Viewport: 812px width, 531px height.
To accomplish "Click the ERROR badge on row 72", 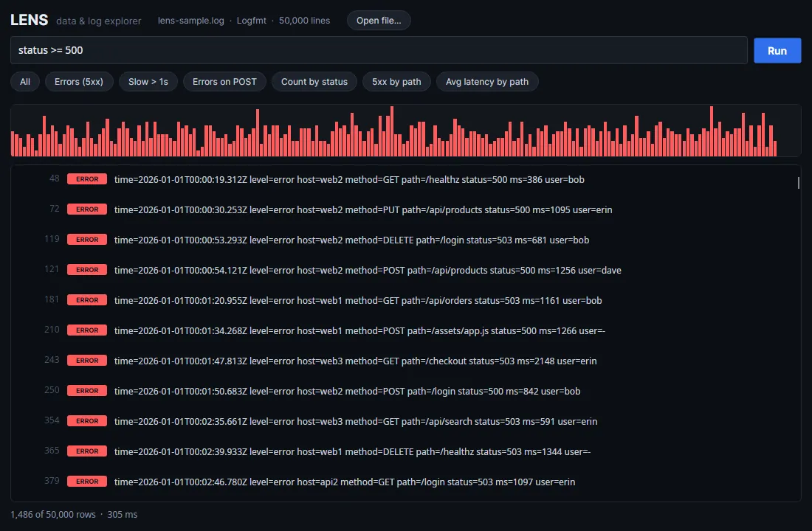I will coord(87,209).
